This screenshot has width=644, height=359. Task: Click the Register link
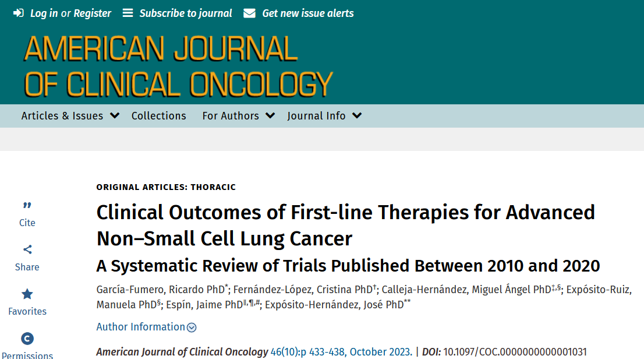92,13
